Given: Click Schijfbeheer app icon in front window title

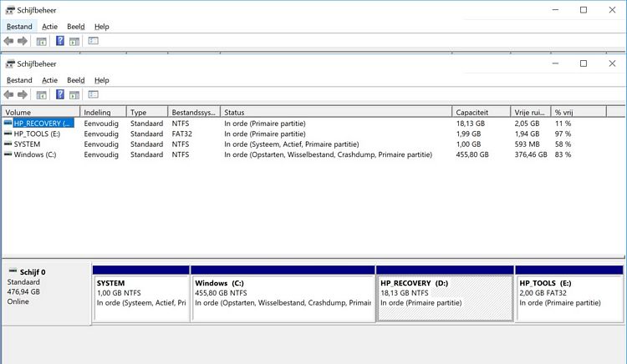Looking at the screenshot, I should click(x=10, y=63).
